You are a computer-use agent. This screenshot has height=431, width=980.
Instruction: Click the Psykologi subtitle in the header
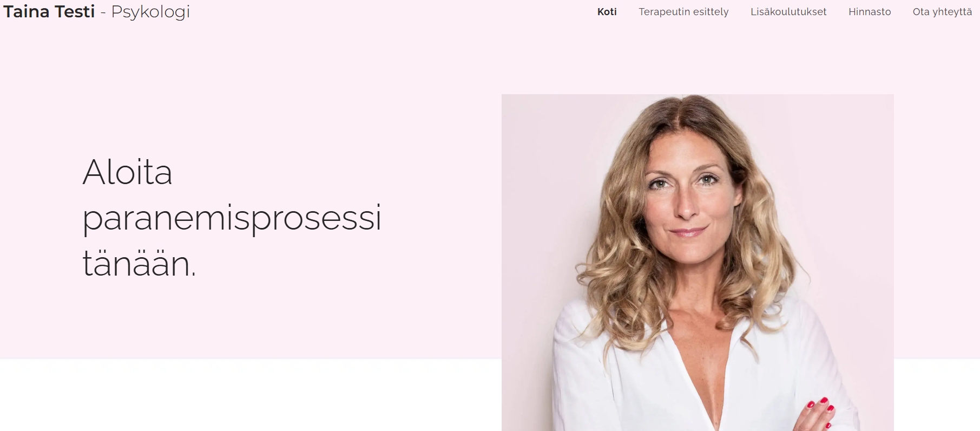(x=150, y=12)
